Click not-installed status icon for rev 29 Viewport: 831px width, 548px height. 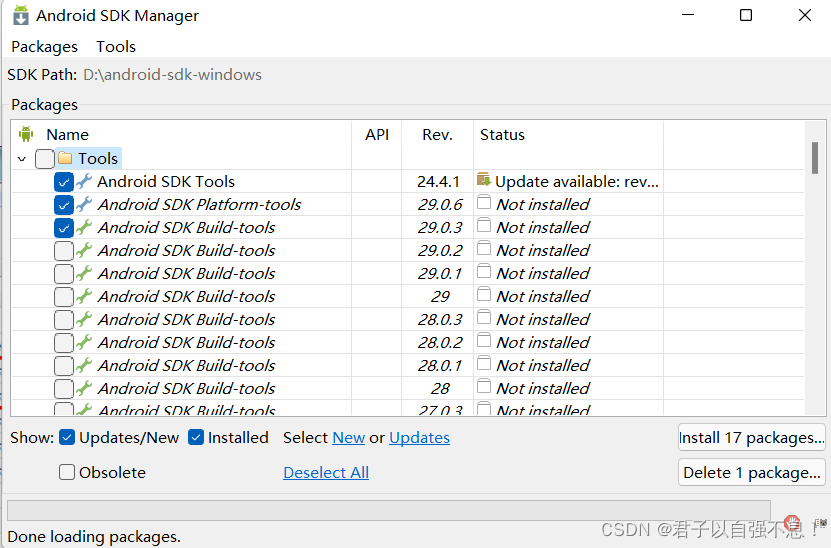pyautogui.click(x=483, y=294)
